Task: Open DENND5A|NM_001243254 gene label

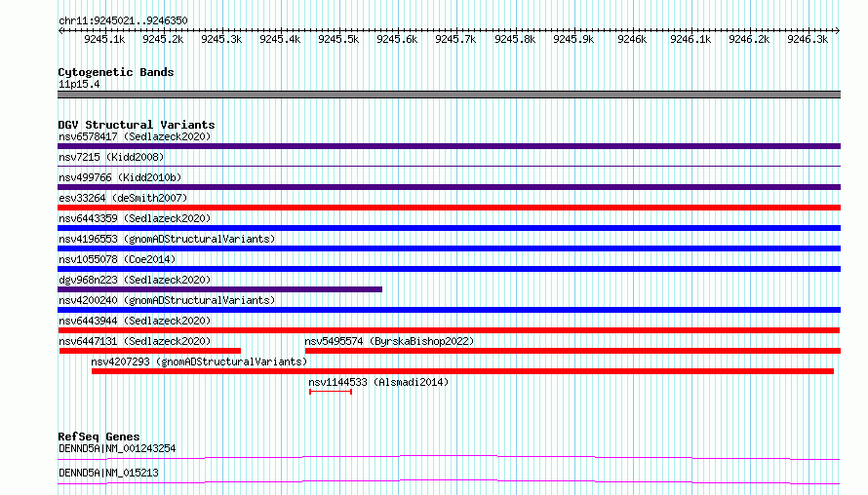Action: click(117, 448)
